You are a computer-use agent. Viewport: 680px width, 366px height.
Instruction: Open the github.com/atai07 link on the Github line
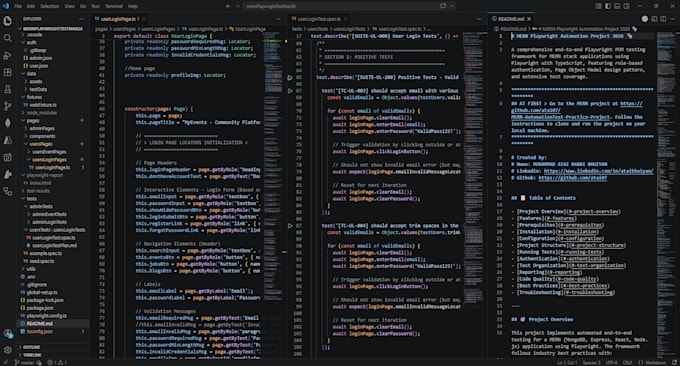pos(572,178)
